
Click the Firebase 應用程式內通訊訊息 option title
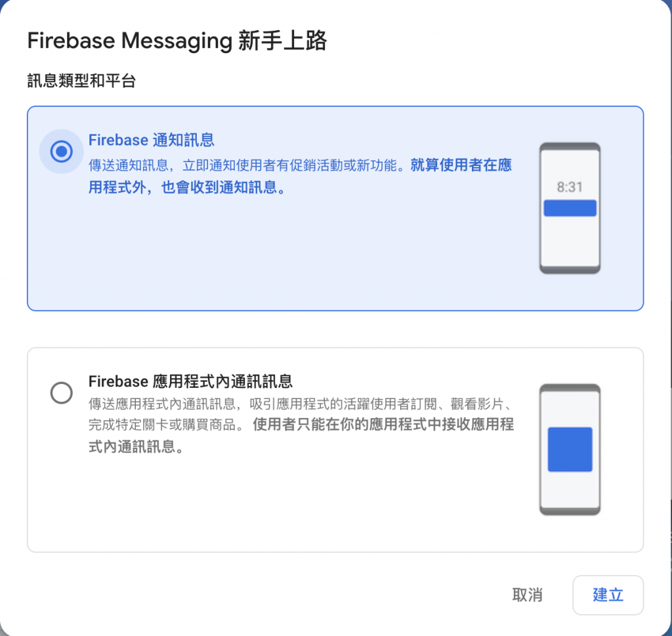(190, 381)
